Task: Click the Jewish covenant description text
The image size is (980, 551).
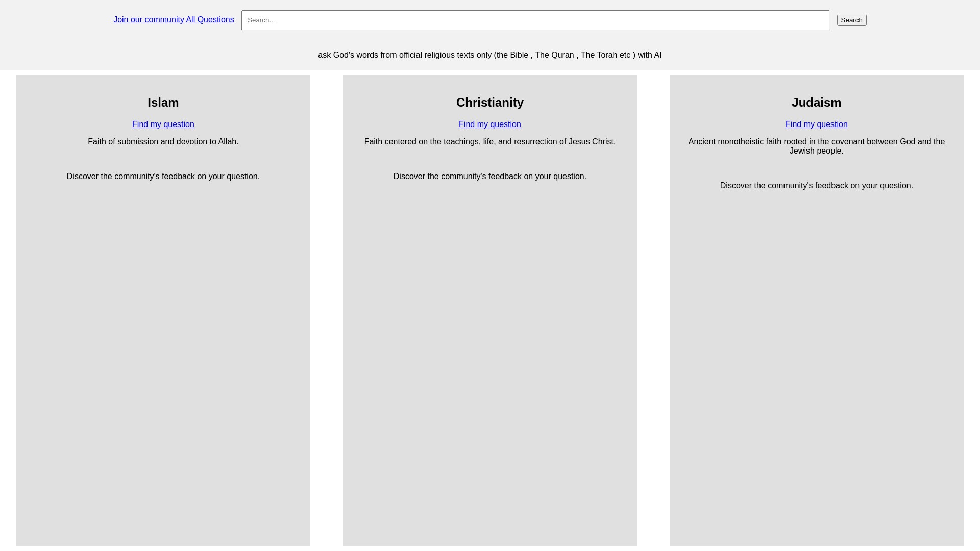Action: (816, 146)
